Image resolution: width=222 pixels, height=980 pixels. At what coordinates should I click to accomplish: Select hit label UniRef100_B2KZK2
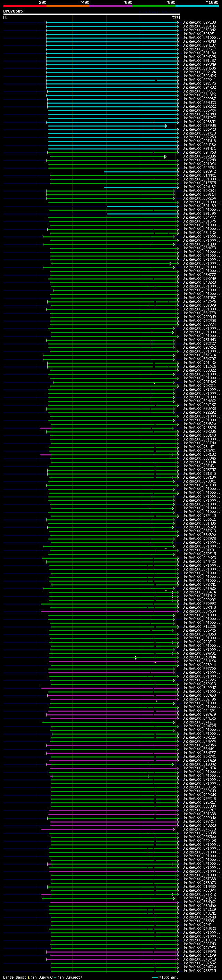click(199, 106)
